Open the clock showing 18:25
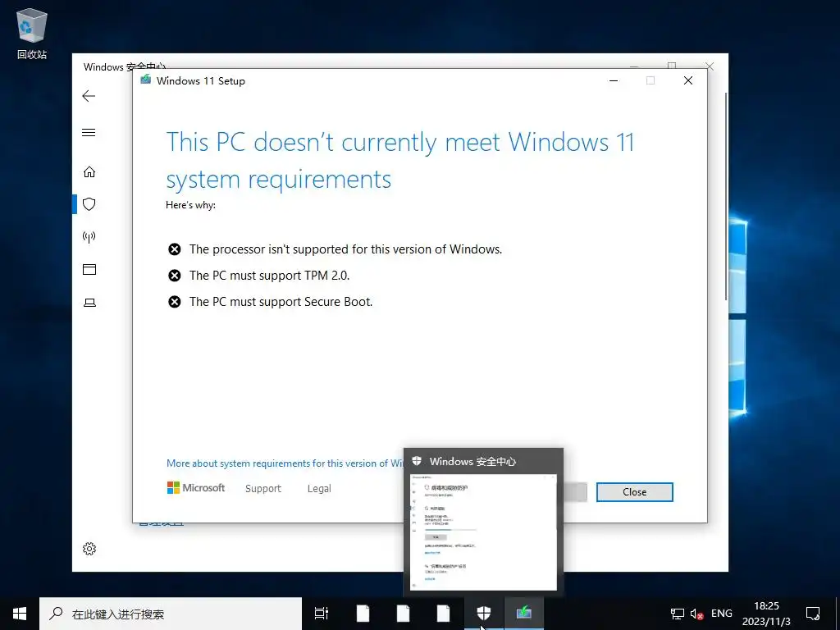 click(766, 614)
